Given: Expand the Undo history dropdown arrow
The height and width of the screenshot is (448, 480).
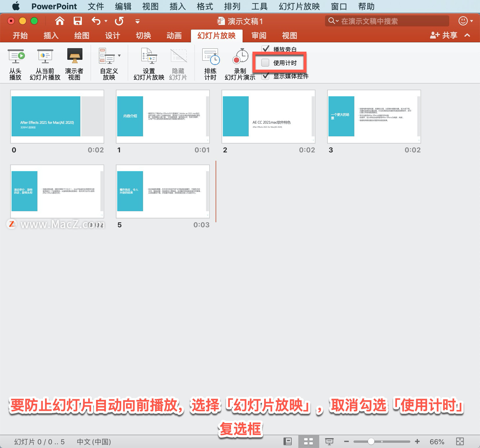Looking at the screenshot, I should [x=106, y=21].
